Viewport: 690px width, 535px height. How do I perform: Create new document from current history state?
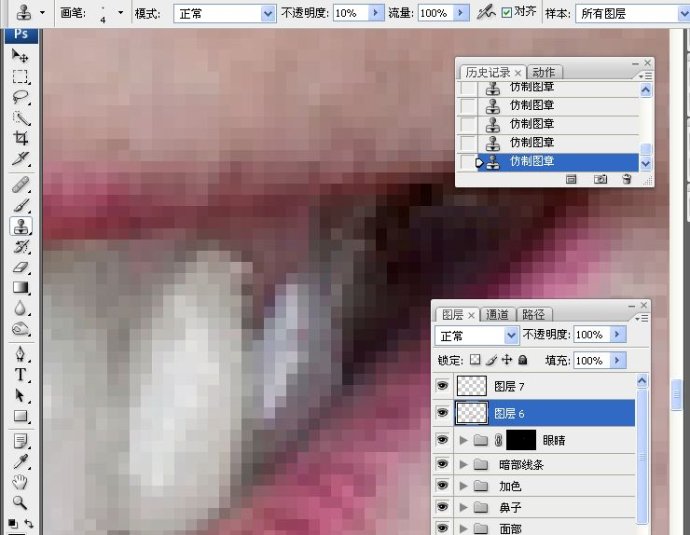click(x=571, y=179)
